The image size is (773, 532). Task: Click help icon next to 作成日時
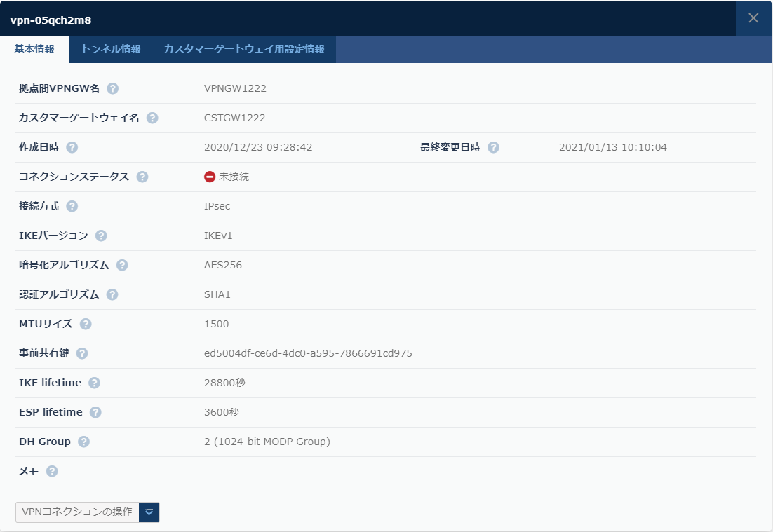click(72, 147)
